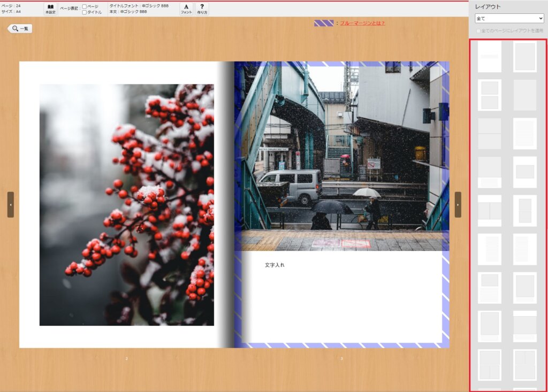Choose the wide photo with top white band layout
This screenshot has width=548, height=392.
click(524, 326)
